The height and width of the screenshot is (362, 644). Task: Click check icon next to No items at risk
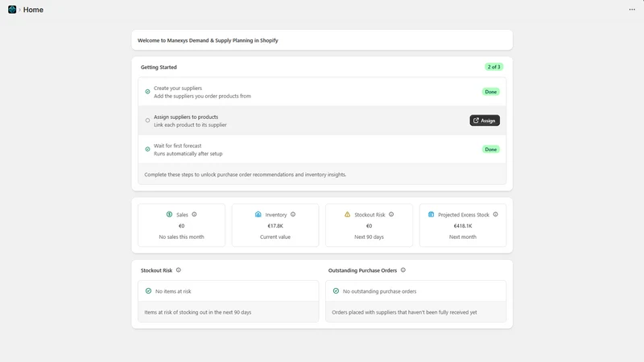point(148,291)
